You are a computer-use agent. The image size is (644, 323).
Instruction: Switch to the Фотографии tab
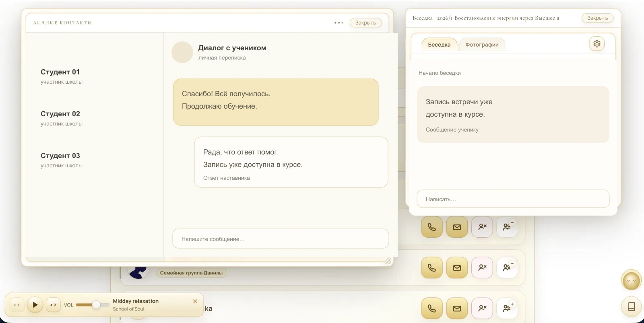point(482,45)
